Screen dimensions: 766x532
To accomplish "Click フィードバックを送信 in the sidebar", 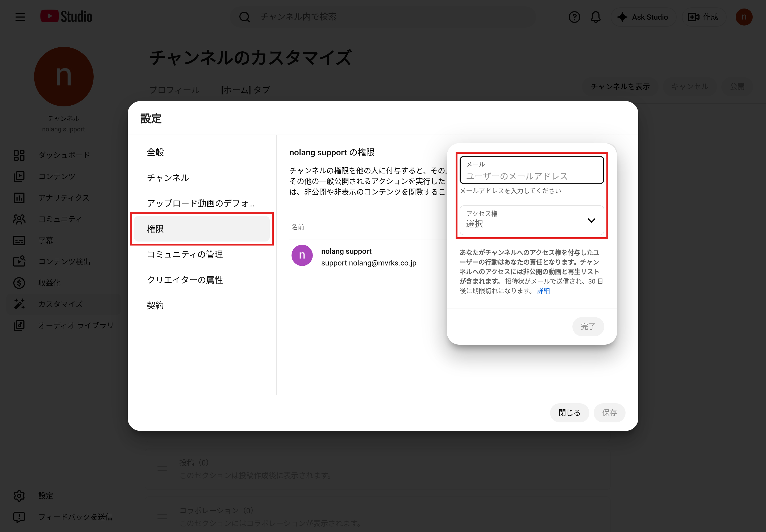I will (63, 517).
